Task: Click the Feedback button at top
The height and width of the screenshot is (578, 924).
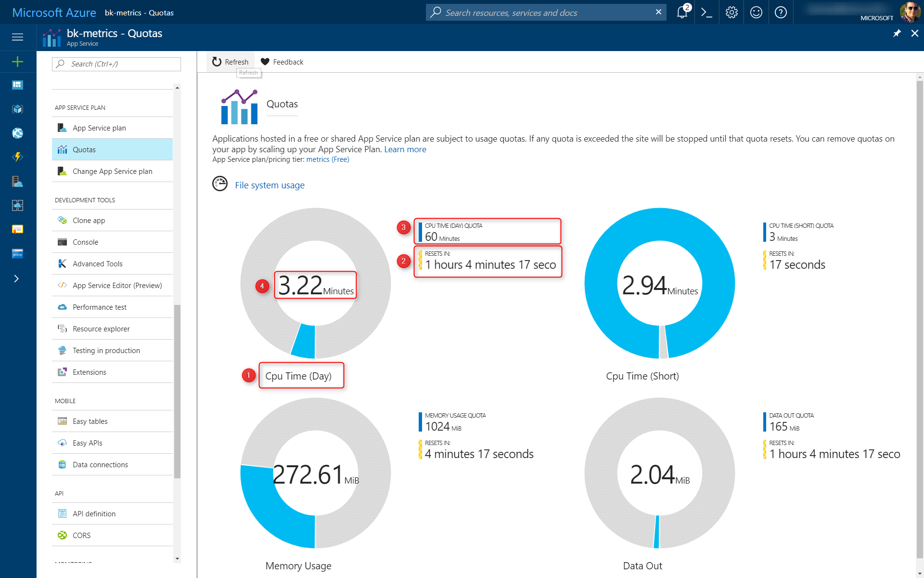Action: click(282, 61)
